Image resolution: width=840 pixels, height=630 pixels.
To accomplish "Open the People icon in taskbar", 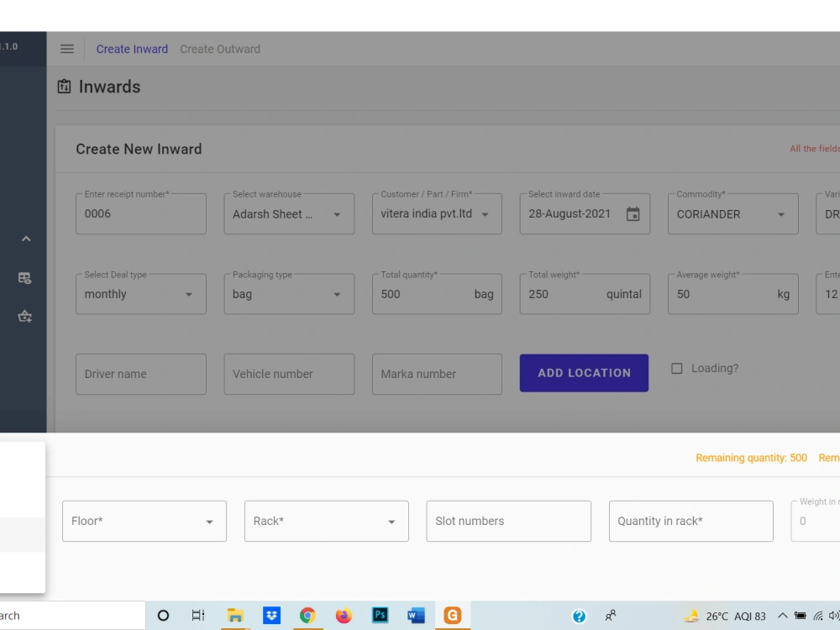I will [611, 616].
